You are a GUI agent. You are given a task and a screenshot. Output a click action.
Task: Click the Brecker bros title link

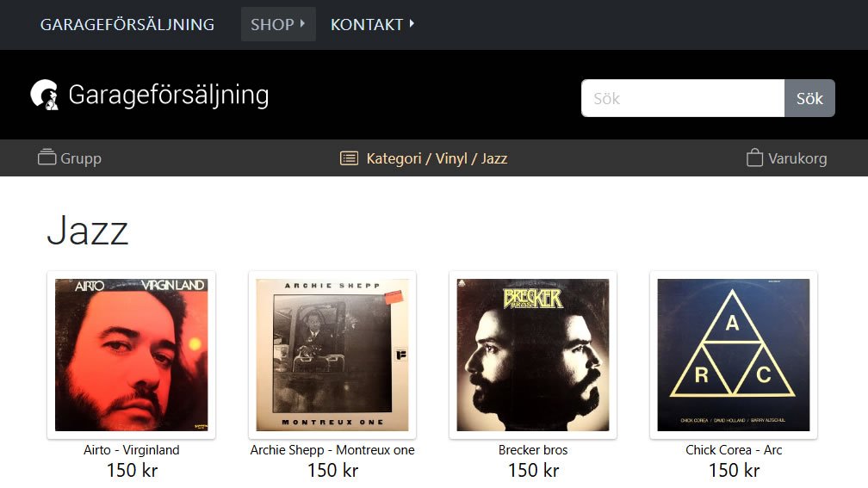point(532,450)
